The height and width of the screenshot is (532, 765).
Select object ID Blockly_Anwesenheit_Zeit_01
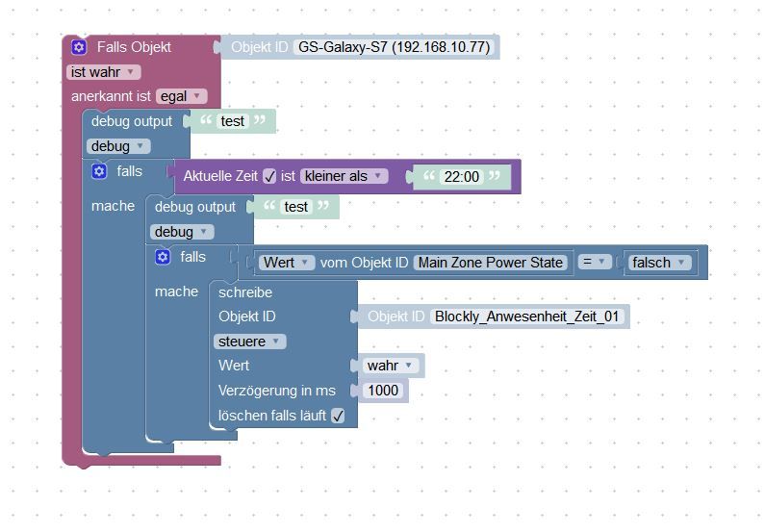click(x=526, y=317)
